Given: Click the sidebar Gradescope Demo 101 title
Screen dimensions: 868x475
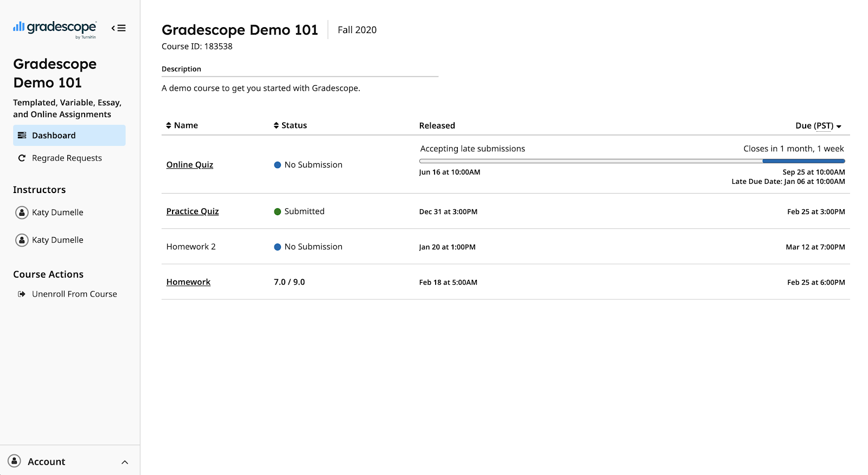Looking at the screenshot, I should tap(55, 73).
